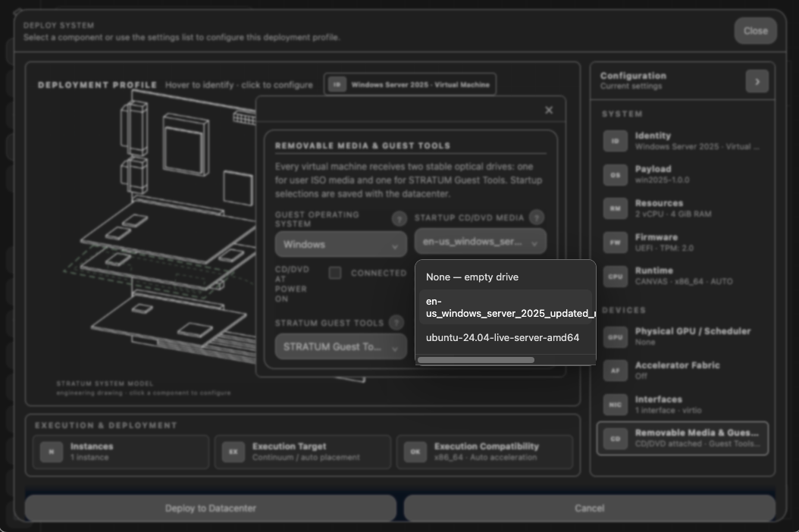The height and width of the screenshot is (532, 799).
Task: Click the Firmware FW icon
Action: pos(615,243)
